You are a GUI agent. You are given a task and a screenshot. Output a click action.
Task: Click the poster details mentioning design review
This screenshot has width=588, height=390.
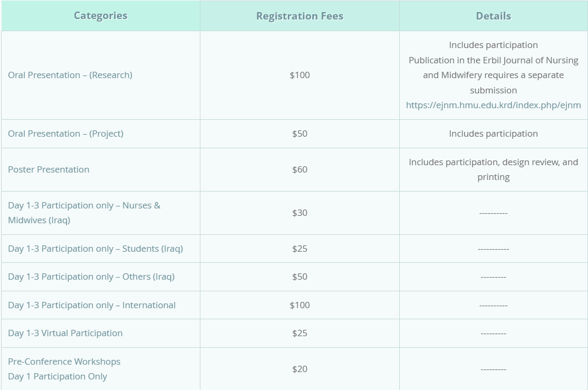pyautogui.click(x=493, y=169)
